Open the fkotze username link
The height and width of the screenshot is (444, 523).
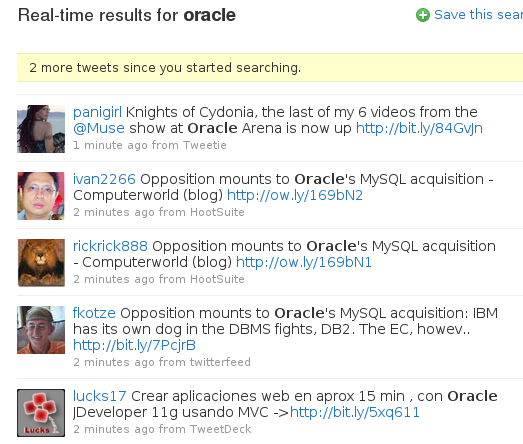tap(94, 313)
